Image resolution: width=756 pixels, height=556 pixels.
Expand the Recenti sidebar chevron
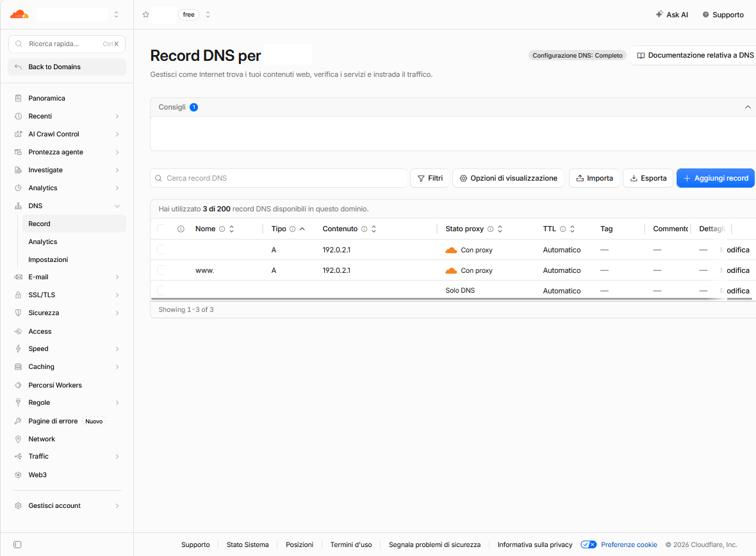(x=117, y=116)
